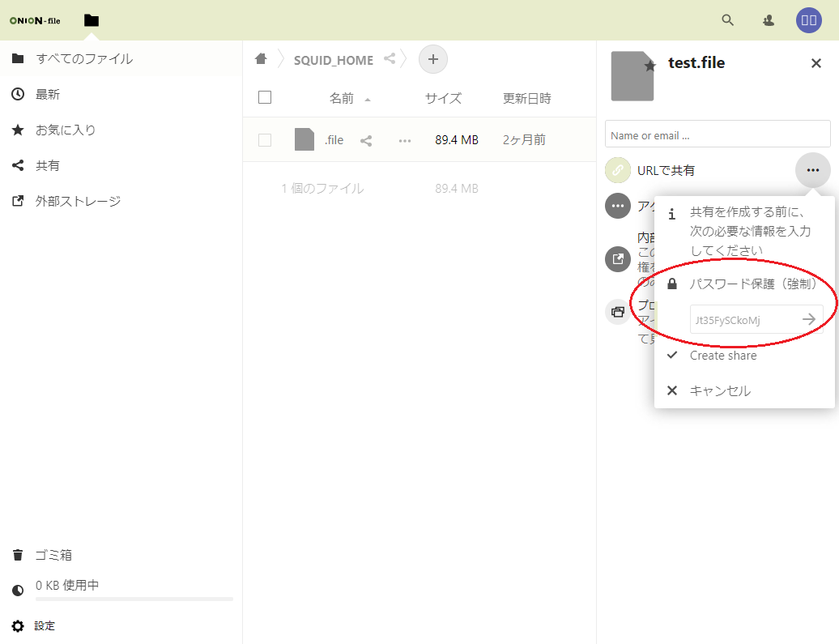Click share icon next to SQUID_HOME breadcrumb
The height and width of the screenshot is (644, 839).
pyautogui.click(x=390, y=59)
